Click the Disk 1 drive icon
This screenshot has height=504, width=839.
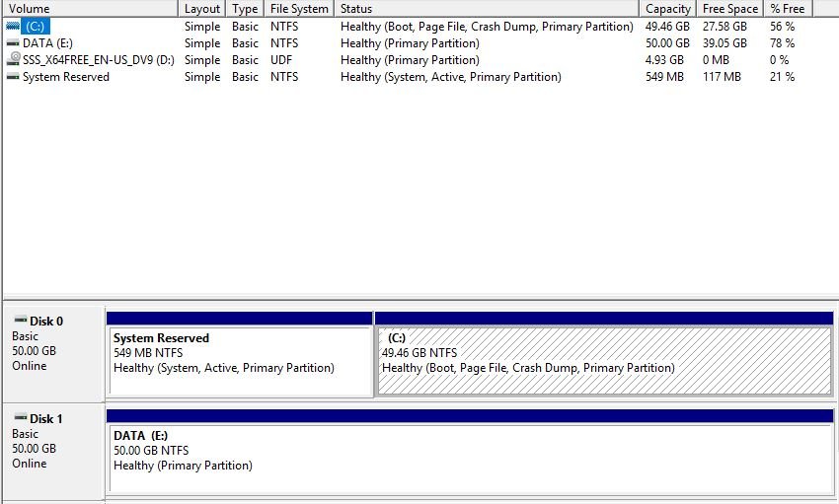pos(21,417)
